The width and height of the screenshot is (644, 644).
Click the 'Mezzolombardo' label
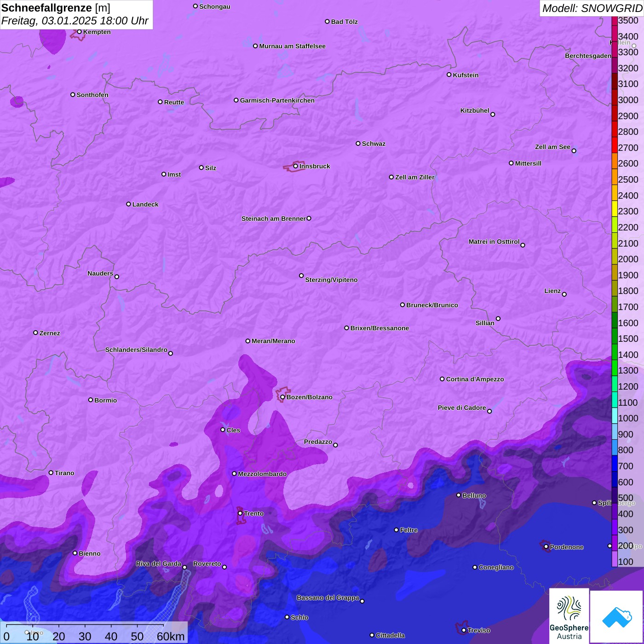point(262,474)
